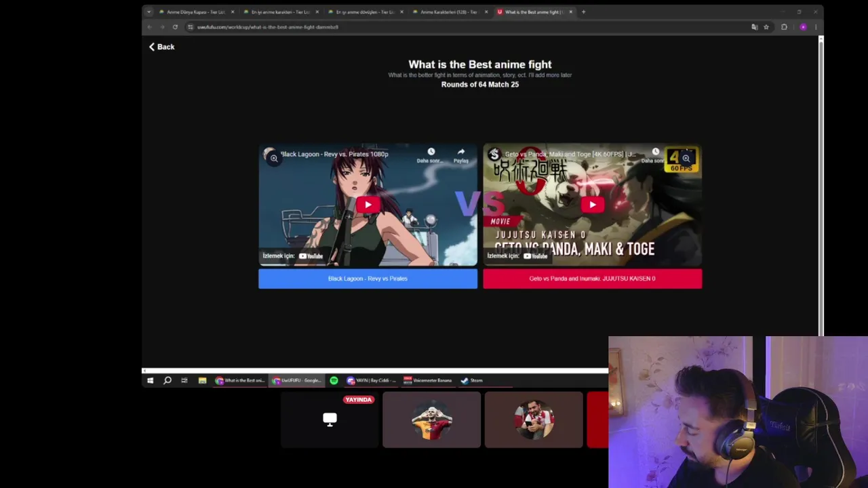868x488 pixels.
Task: Bookmark this page with the star icon
Action: [x=766, y=27]
